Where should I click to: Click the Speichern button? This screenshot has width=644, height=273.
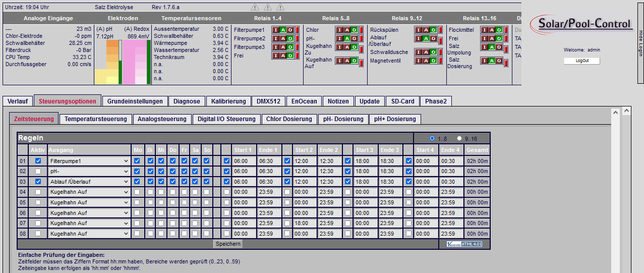point(228,244)
